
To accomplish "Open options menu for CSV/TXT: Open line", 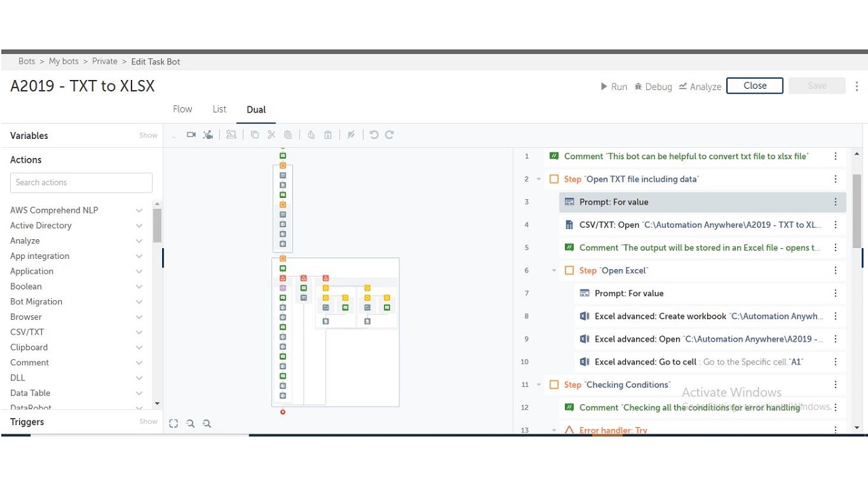I will click(835, 225).
